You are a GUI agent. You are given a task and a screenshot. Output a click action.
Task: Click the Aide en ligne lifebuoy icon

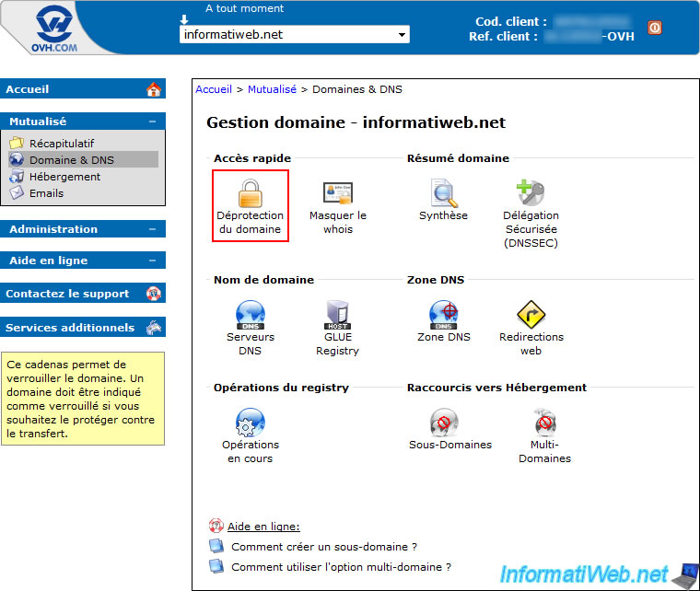216,526
